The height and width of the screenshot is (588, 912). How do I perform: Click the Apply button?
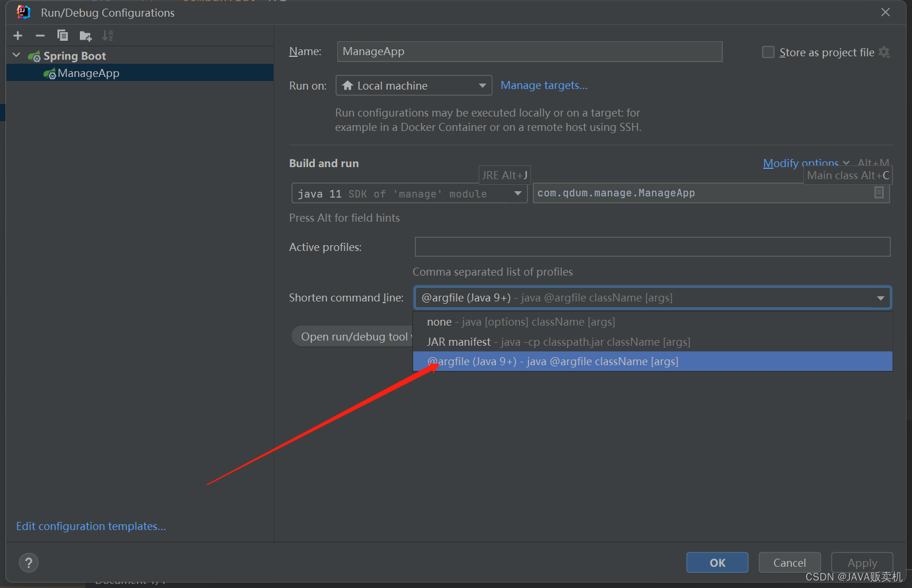[862, 563]
